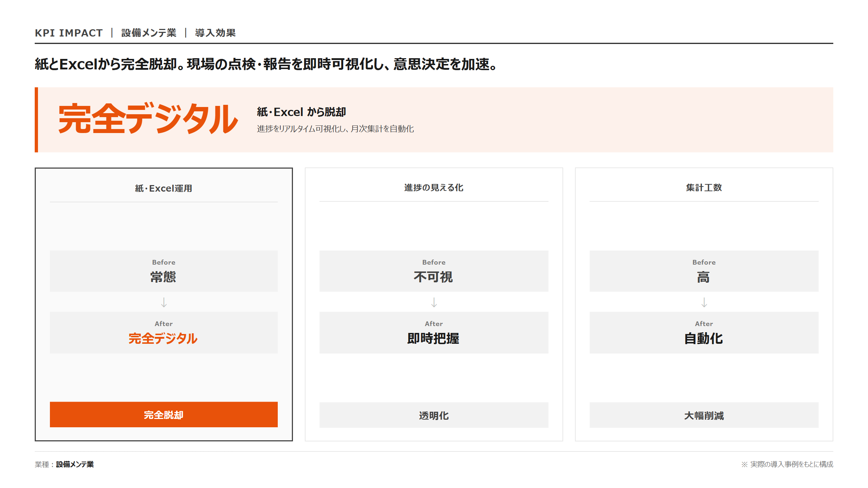Screen dimensions: 868x488
Task: Click the After label above 自動化
Action: 704,324
